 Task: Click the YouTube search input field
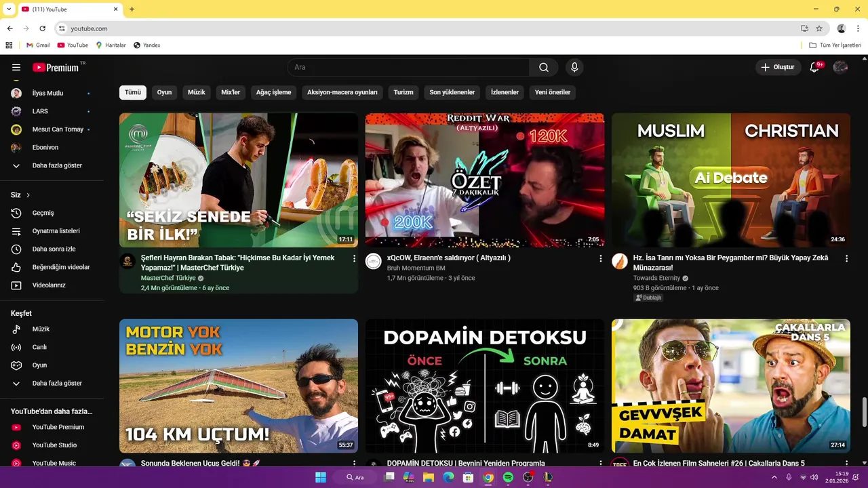point(409,67)
